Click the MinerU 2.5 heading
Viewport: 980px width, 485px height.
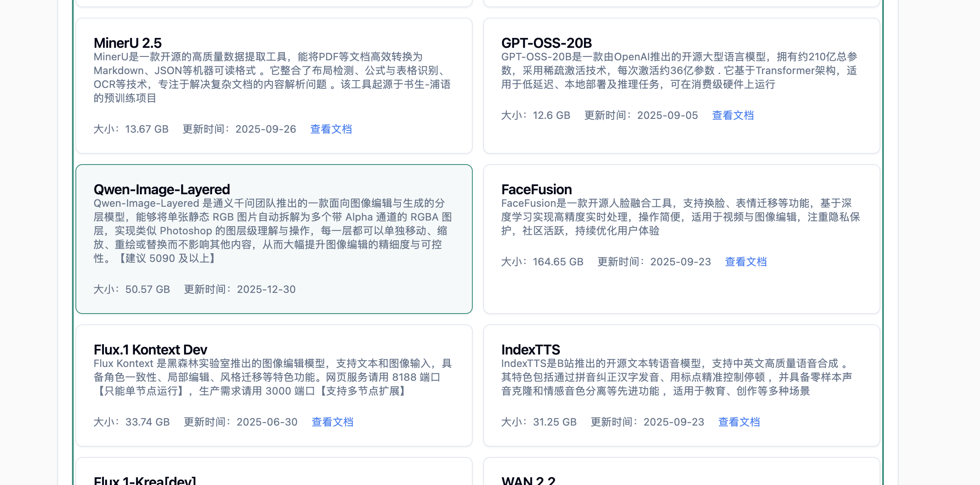pos(128,43)
